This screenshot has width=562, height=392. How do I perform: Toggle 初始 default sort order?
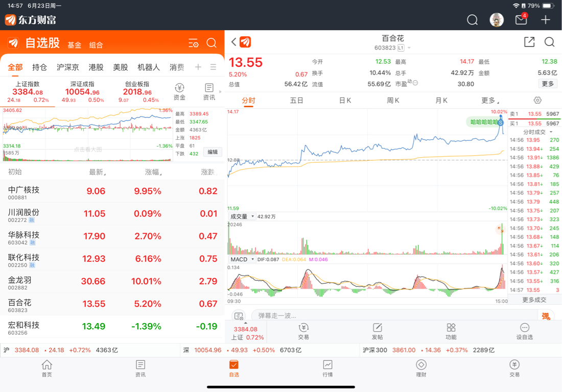pyautogui.click(x=15, y=172)
